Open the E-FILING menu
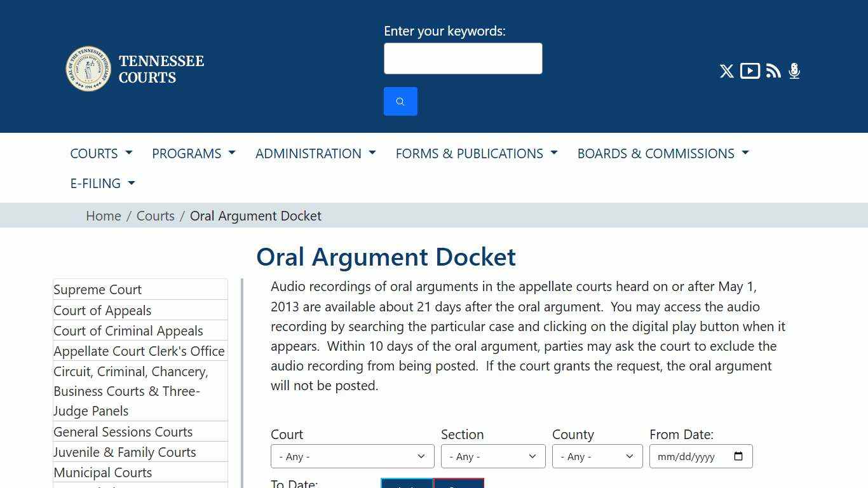Screen dimensions: 868x488 point(102,183)
